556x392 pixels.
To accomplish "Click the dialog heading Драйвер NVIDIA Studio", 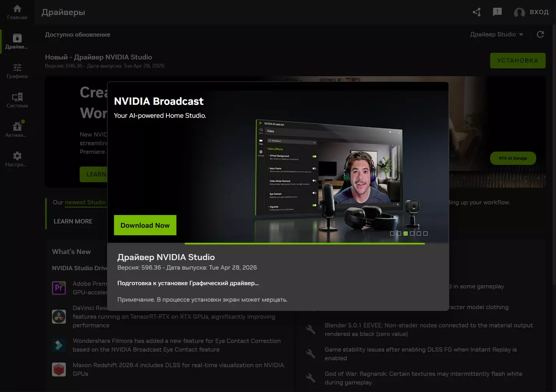I will 166,257.
